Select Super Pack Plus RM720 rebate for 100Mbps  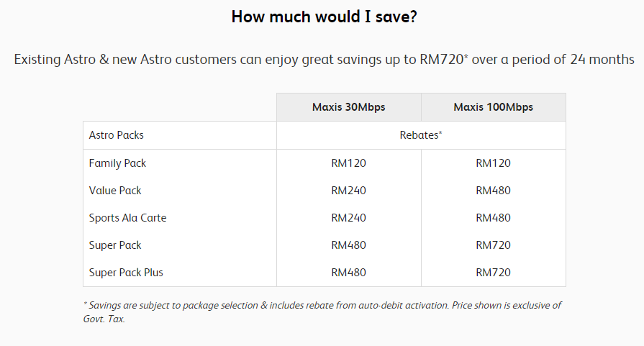[494, 273]
